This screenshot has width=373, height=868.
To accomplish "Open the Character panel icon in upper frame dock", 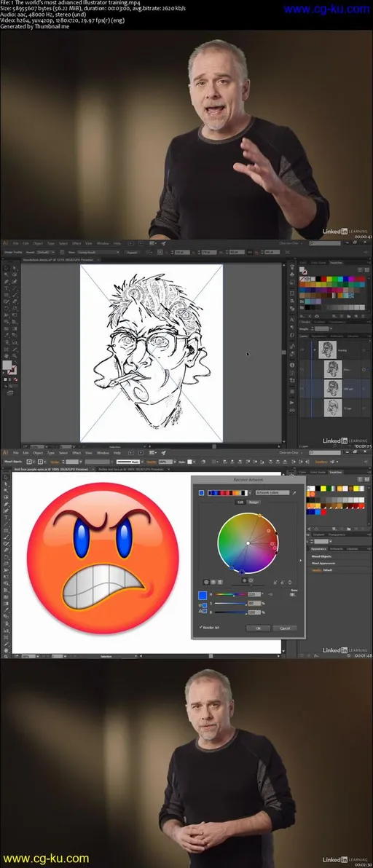I will tap(291, 320).
